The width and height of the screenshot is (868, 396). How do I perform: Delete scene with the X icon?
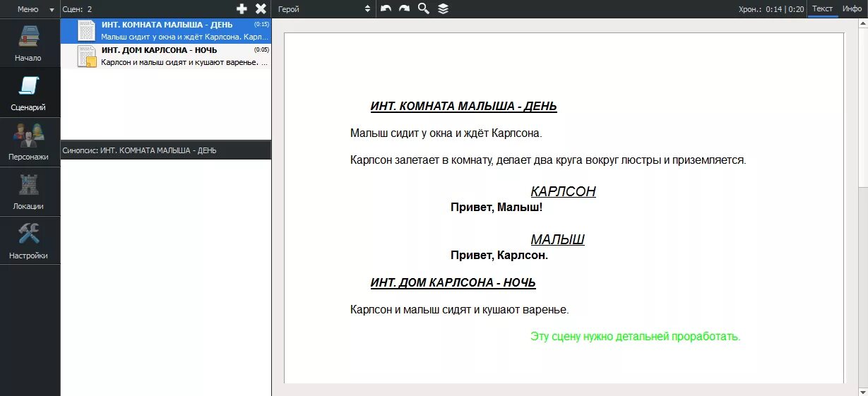pos(261,9)
